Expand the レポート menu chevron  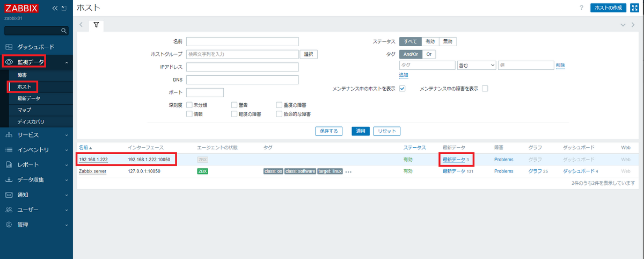67,165
